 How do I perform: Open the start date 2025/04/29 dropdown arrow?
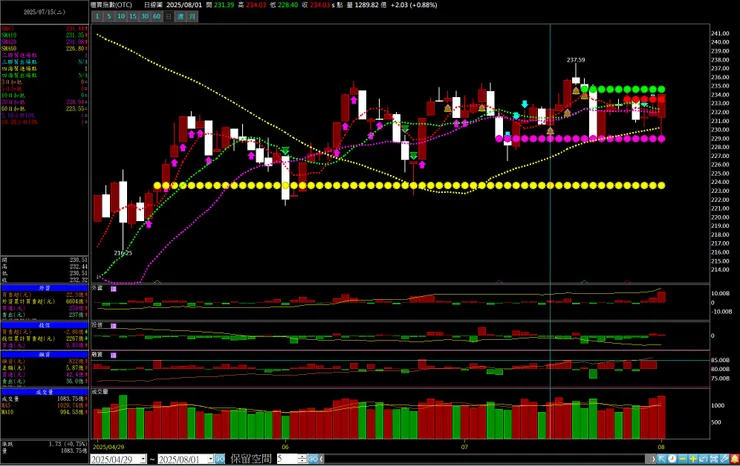point(143,459)
